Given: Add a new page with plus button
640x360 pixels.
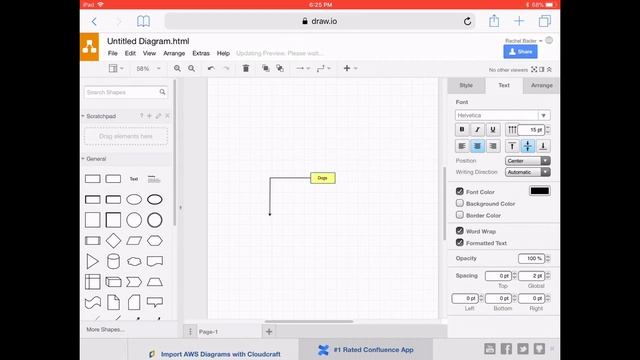Looking at the screenshot, I should click(x=269, y=332).
